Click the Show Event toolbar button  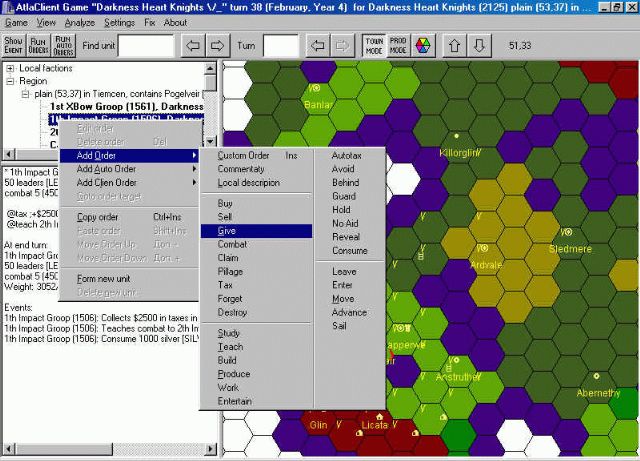pos(13,45)
